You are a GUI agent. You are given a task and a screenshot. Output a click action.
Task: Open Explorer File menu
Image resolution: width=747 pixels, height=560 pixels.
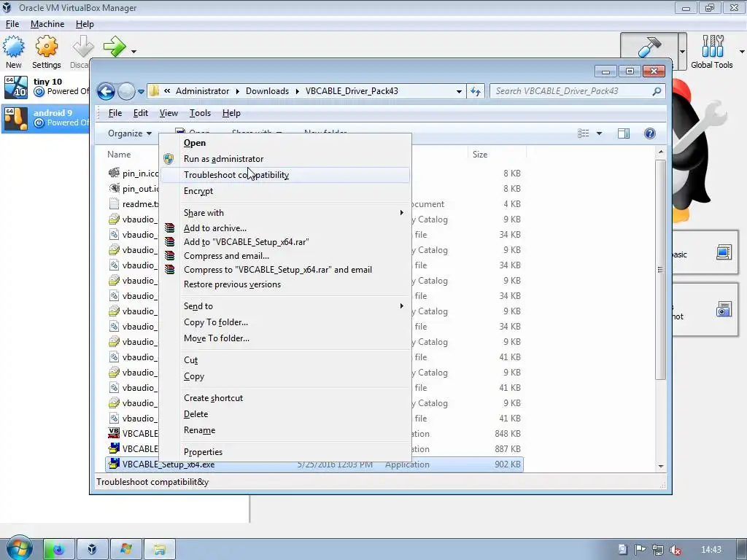[x=115, y=113]
